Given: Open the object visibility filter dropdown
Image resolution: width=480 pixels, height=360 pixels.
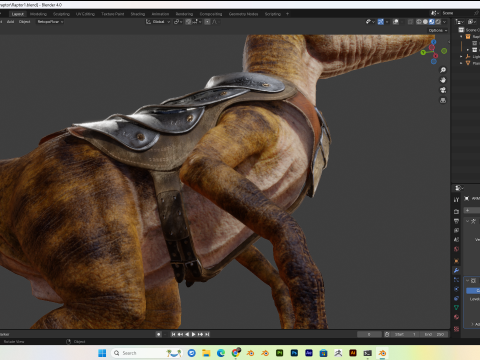Looking at the screenshot, I should 370,22.
